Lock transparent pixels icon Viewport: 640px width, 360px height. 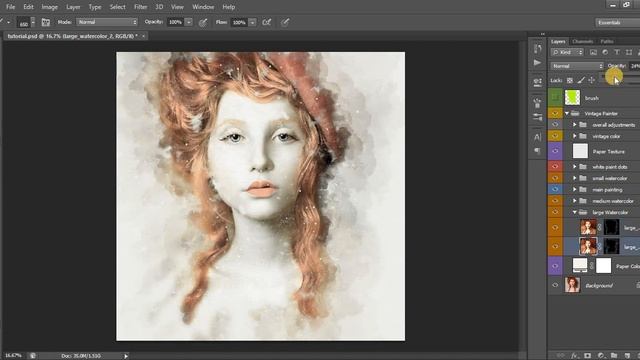tap(570, 80)
